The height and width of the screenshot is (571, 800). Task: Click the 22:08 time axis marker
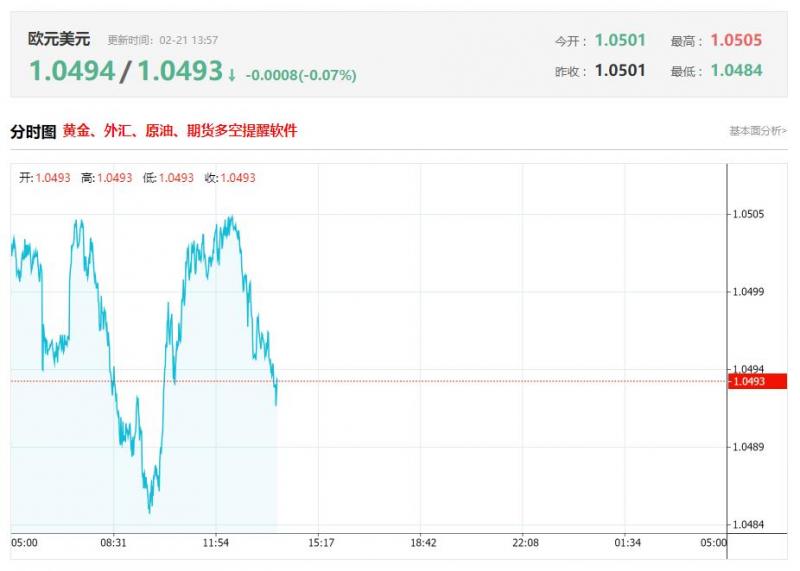click(x=525, y=542)
